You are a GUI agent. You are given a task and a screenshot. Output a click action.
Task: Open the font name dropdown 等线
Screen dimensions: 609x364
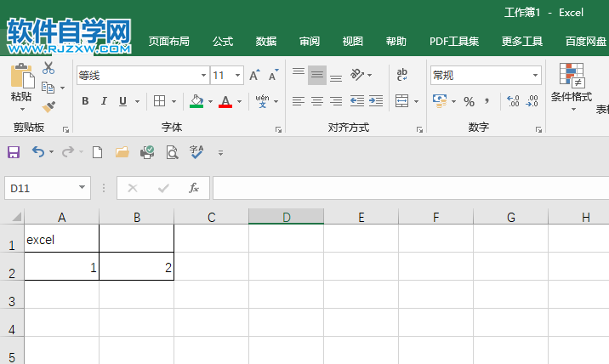click(203, 76)
